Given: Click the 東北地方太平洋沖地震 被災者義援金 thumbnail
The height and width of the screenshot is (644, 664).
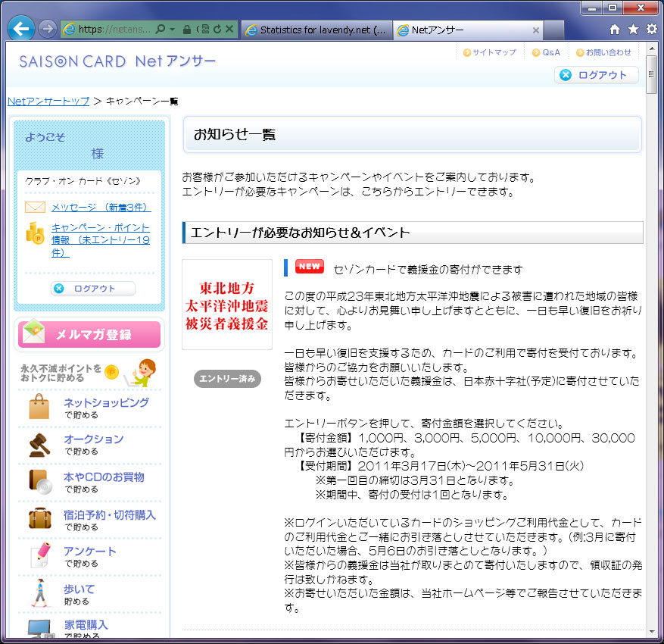Looking at the screenshot, I should pyautogui.click(x=227, y=305).
